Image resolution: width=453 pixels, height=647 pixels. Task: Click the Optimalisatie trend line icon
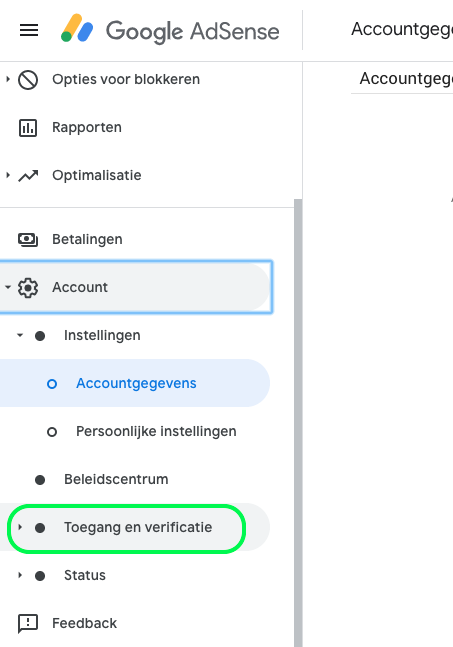[28, 176]
